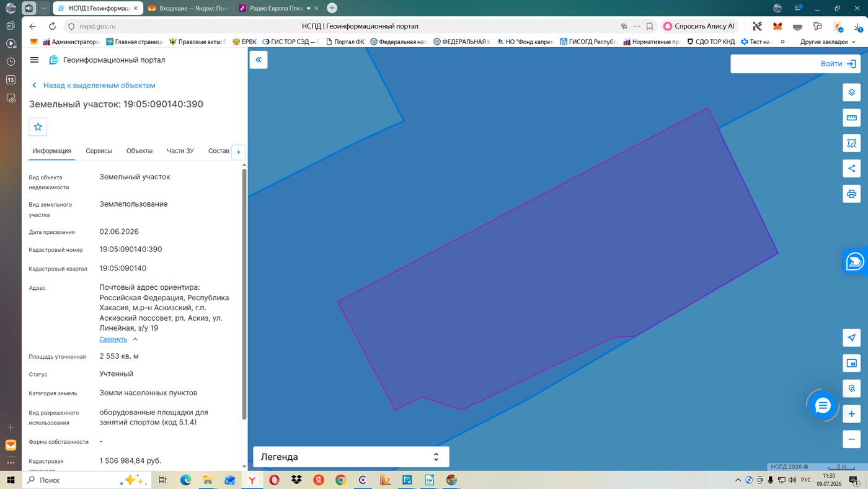Locate my position with arrow icon
Screen dimensions: 868x489
click(851, 338)
